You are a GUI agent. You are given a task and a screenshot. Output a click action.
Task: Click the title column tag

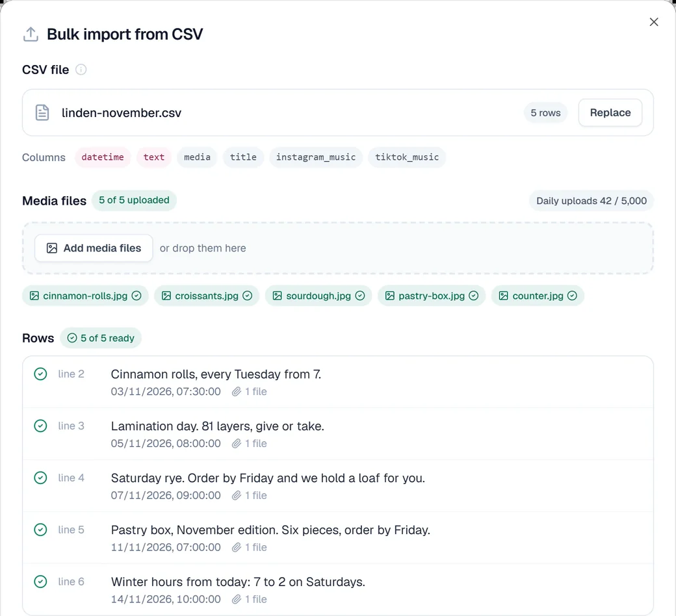click(x=243, y=157)
